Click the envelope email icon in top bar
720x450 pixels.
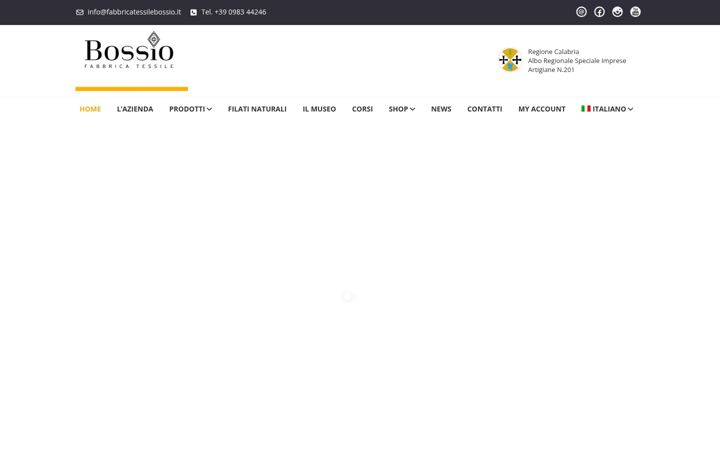tap(79, 12)
